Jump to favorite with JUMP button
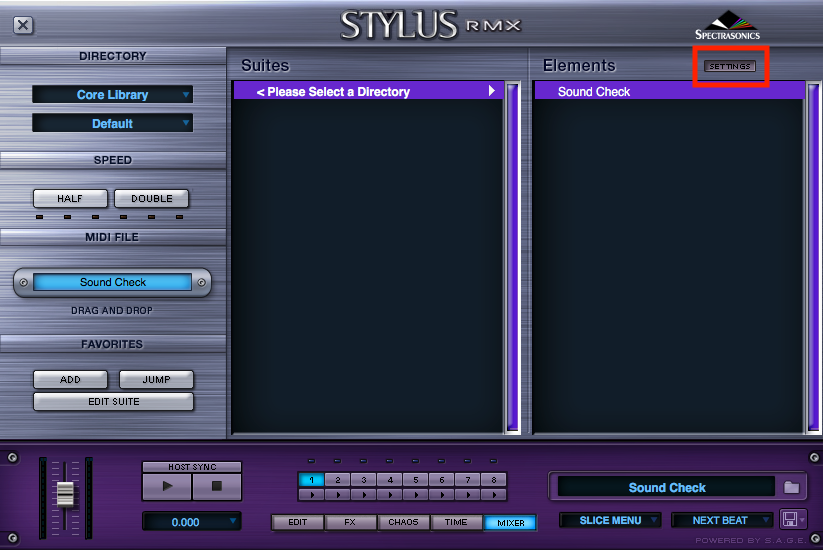823x550 pixels. [x=156, y=379]
